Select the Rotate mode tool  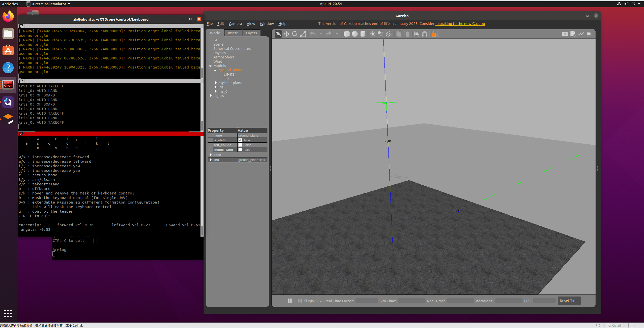tap(295, 34)
